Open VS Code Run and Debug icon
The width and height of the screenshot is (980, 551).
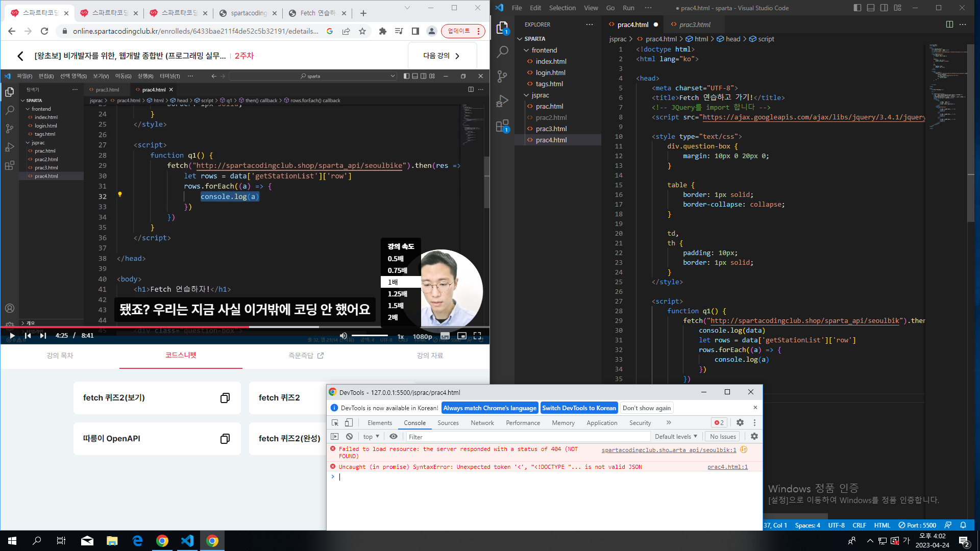click(502, 101)
